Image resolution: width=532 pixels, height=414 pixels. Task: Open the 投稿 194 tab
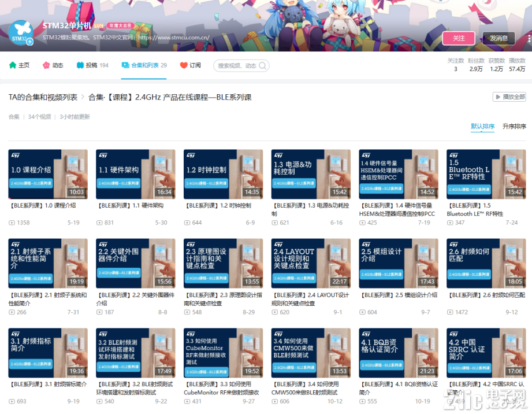pyautogui.click(x=92, y=65)
